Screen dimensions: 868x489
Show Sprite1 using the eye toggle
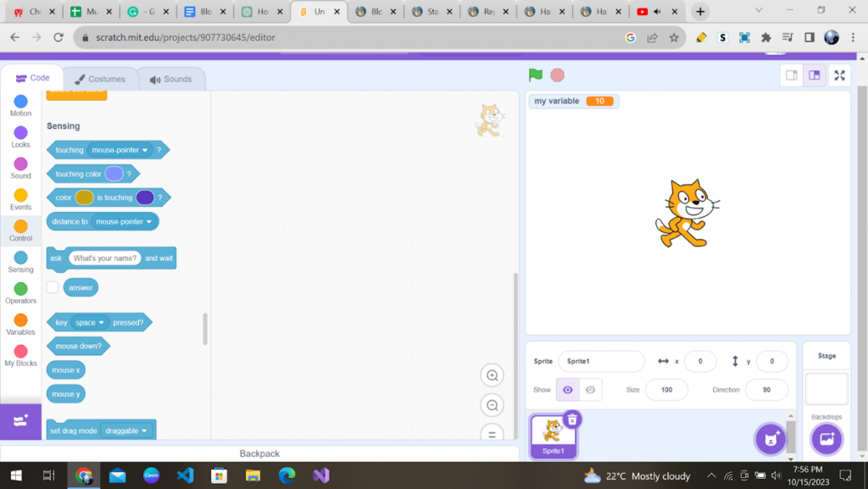pyautogui.click(x=566, y=389)
